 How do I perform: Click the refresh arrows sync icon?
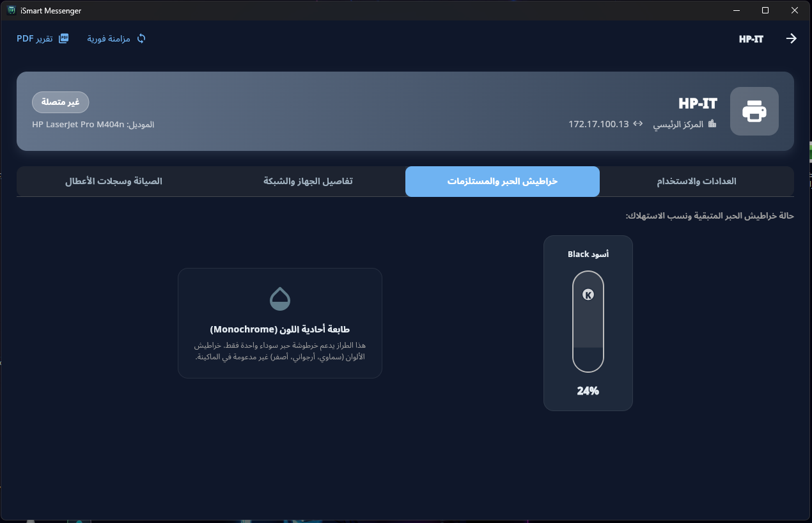(141, 38)
